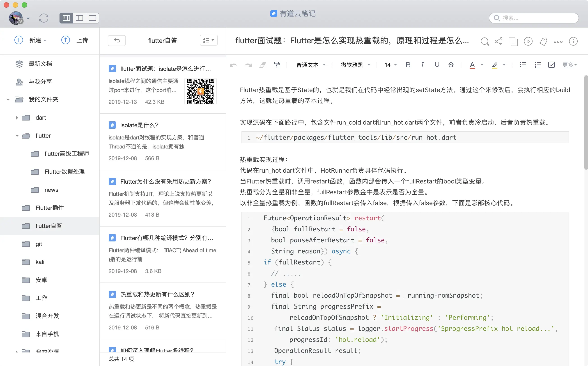This screenshot has height=366, width=588.
Task: Open the 微软雅黑 font dropdown
Action: (356, 65)
